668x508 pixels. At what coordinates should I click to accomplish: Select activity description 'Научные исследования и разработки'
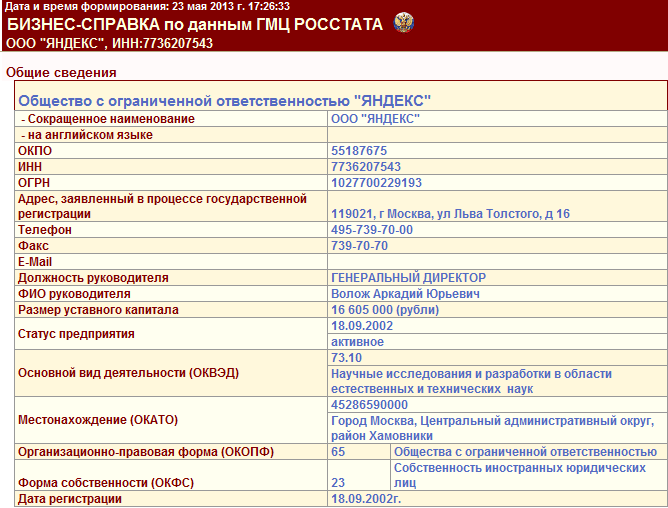tap(441, 374)
